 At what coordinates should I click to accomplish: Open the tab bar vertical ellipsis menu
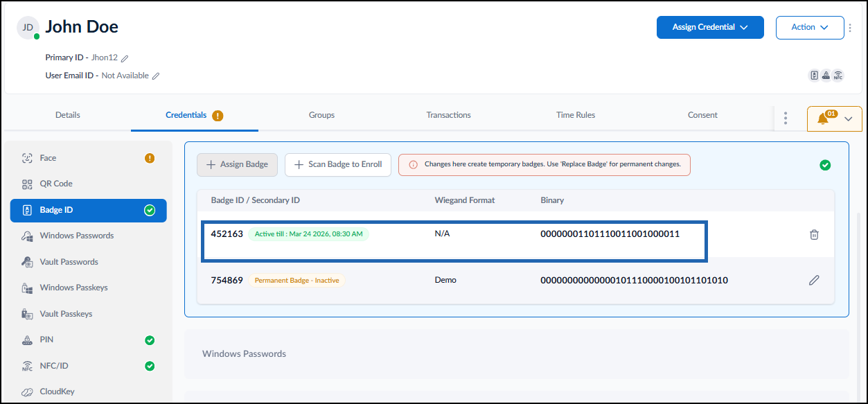pos(785,118)
